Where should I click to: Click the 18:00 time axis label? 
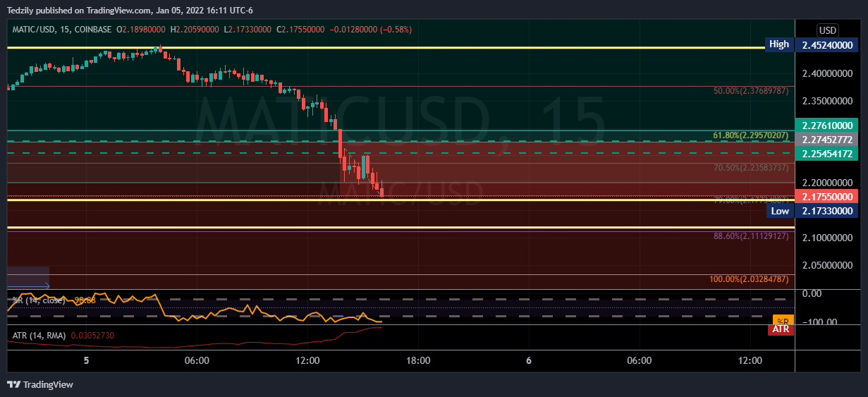point(418,360)
